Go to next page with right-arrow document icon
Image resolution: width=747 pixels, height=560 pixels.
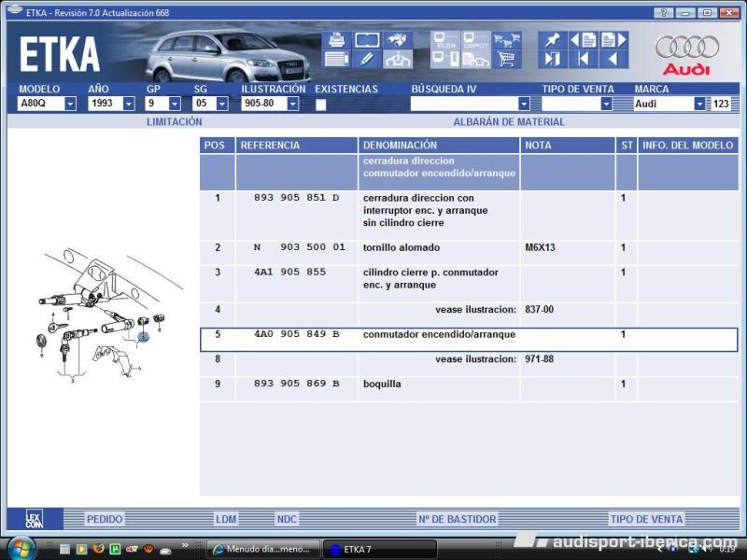click(613, 40)
